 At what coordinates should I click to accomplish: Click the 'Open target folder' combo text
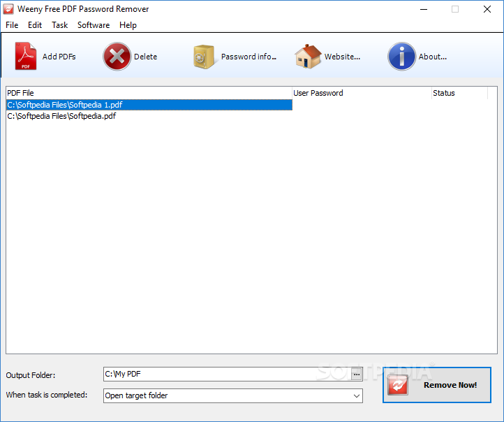tap(136, 395)
